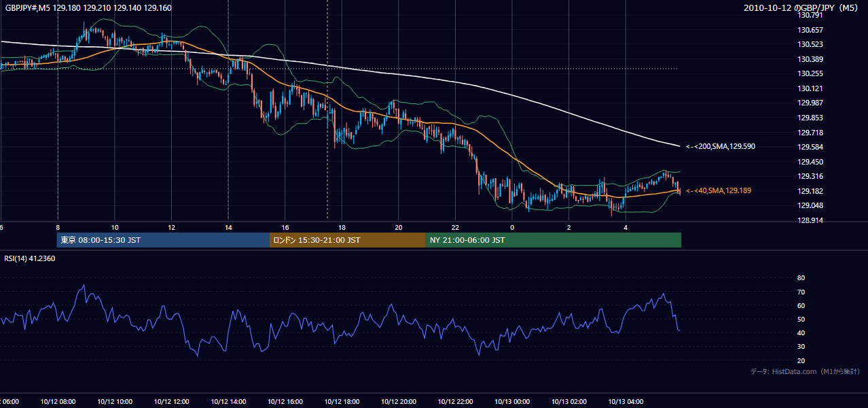Click the 10/12 14:00 time axis label
The width and height of the screenshot is (868, 408).
tap(228, 401)
